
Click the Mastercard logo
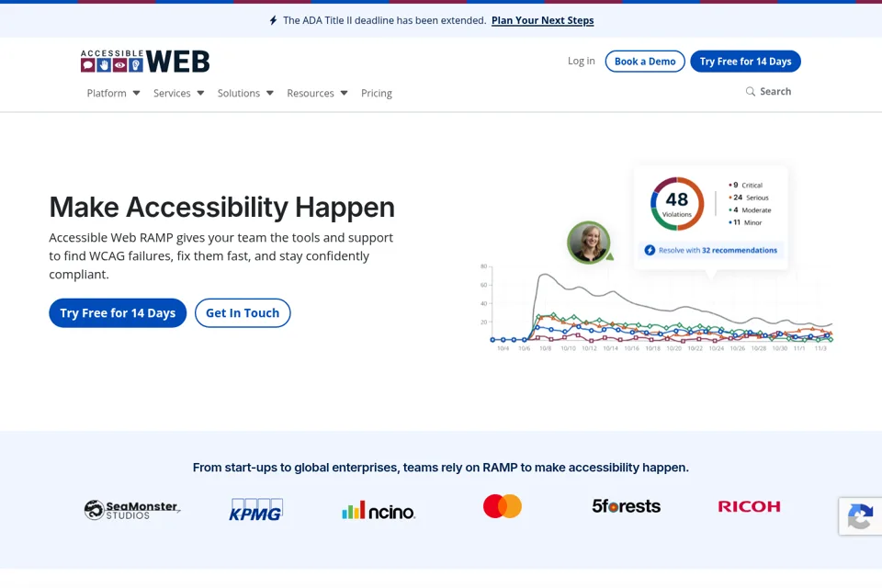coord(503,506)
